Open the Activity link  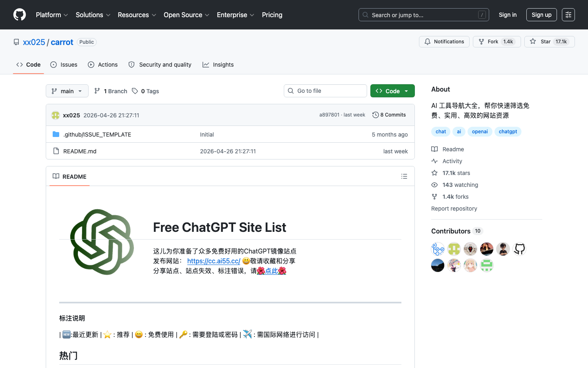tap(447, 161)
